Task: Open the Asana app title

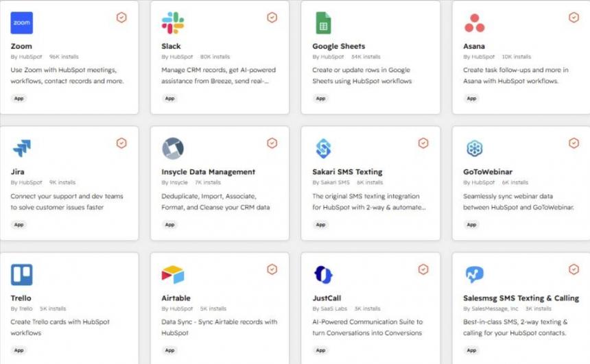Action: pyautogui.click(x=474, y=46)
